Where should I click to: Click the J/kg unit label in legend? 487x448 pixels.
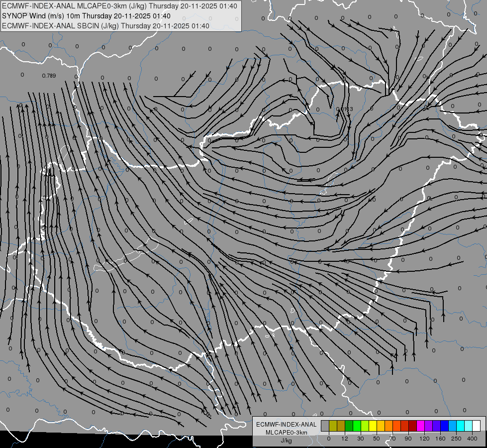click(x=286, y=441)
